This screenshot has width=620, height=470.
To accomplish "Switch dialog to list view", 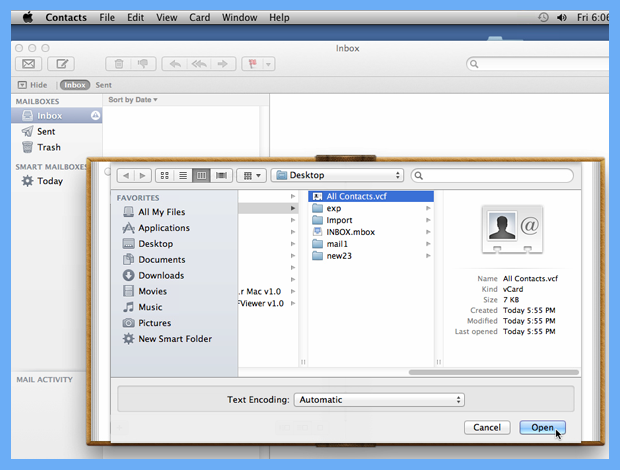I will pos(183,175).
